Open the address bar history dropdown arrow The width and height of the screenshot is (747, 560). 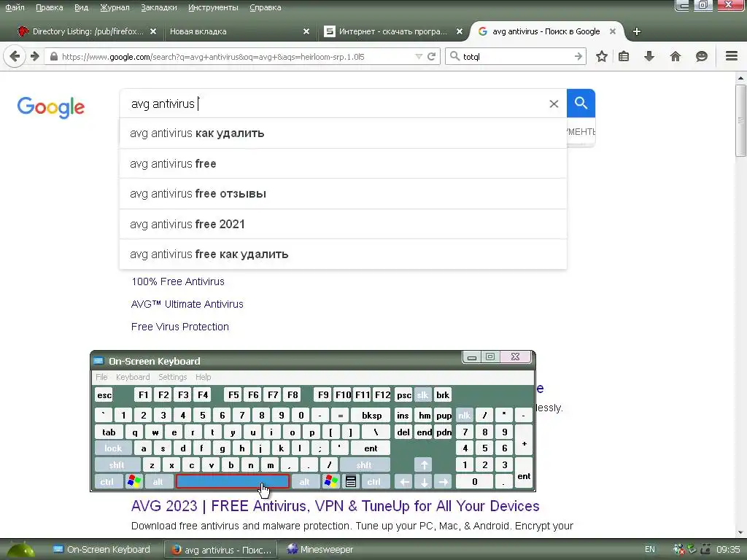(x=419, y=57)
